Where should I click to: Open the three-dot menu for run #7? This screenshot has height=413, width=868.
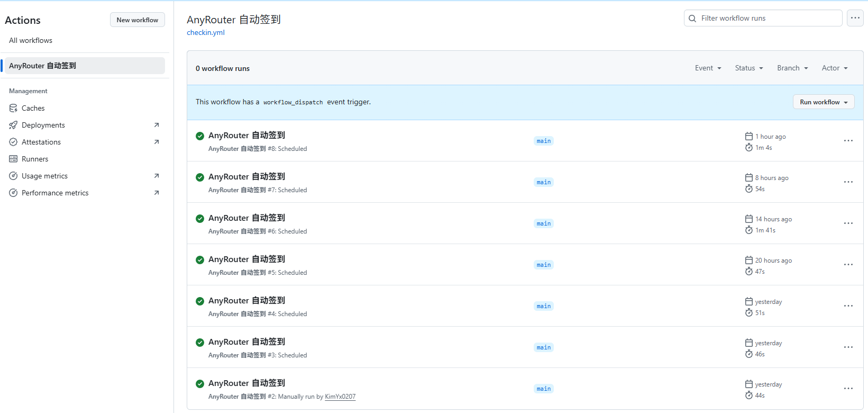click(x=848, y=182)
